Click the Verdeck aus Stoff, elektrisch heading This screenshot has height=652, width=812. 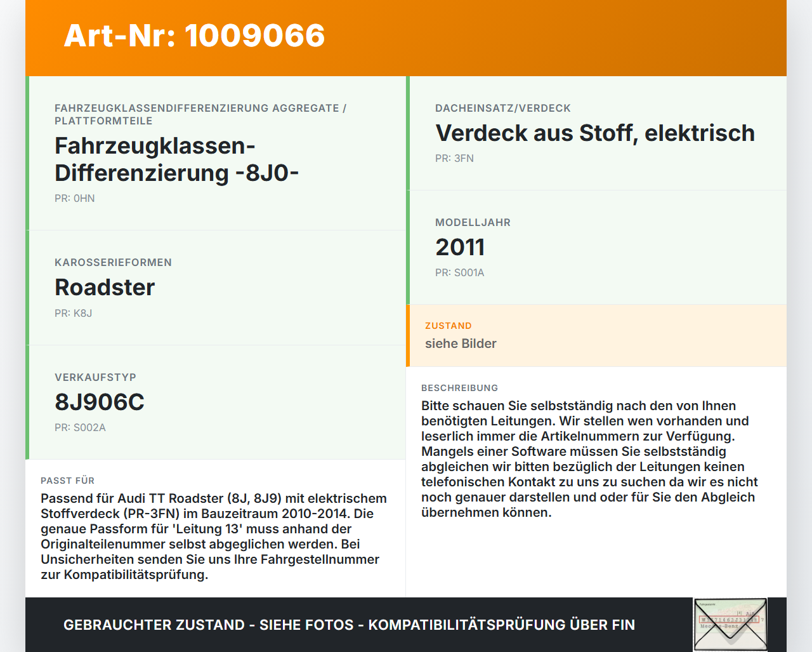[x=595, y=133]
